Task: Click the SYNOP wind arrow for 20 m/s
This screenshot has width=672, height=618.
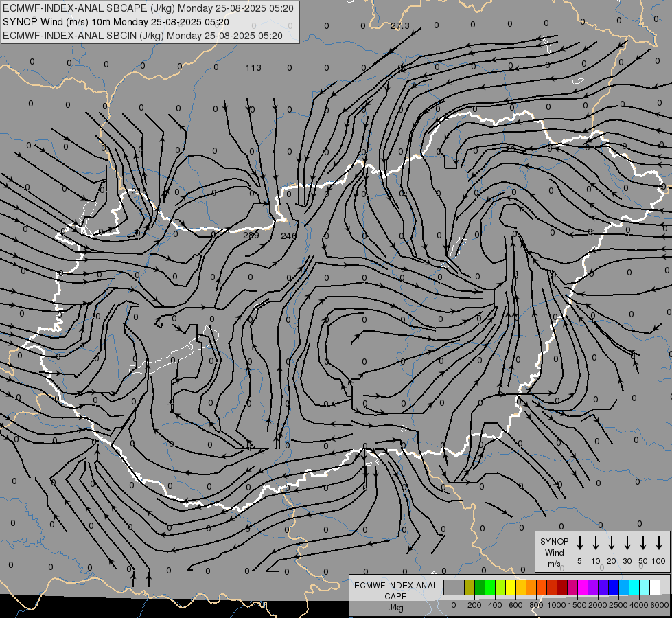Action: 611,543
